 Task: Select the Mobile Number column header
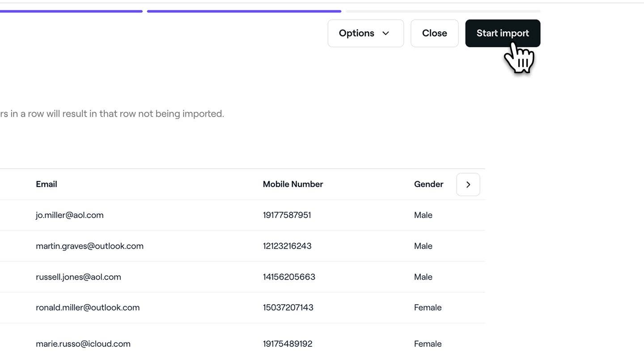[293, 184]
